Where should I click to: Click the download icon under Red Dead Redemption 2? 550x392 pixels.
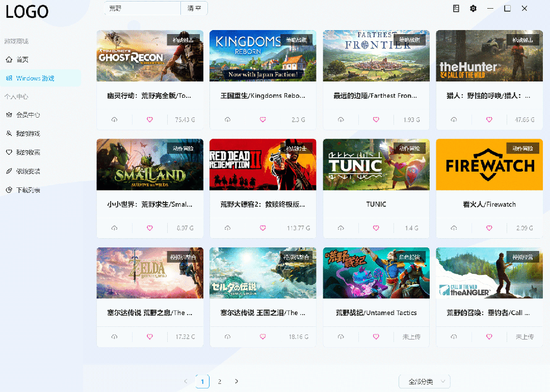(x=227, y=228)
